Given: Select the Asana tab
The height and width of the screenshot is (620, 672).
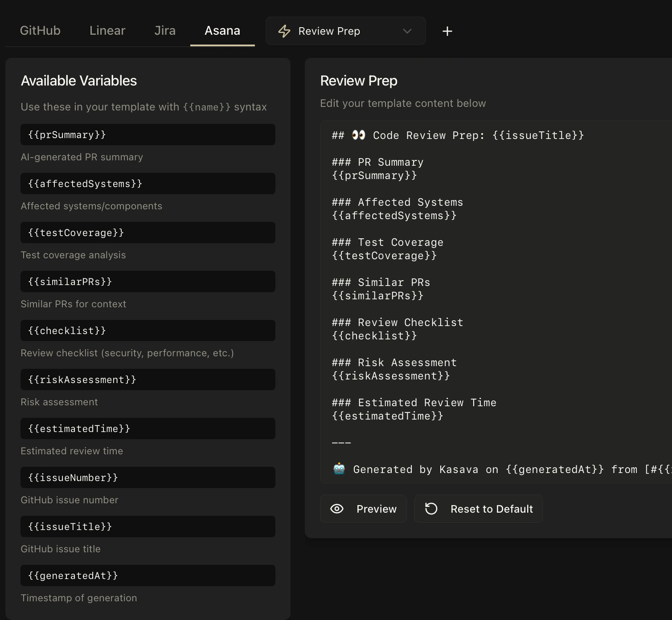Looking at the screenshot, I should (222, 30).
